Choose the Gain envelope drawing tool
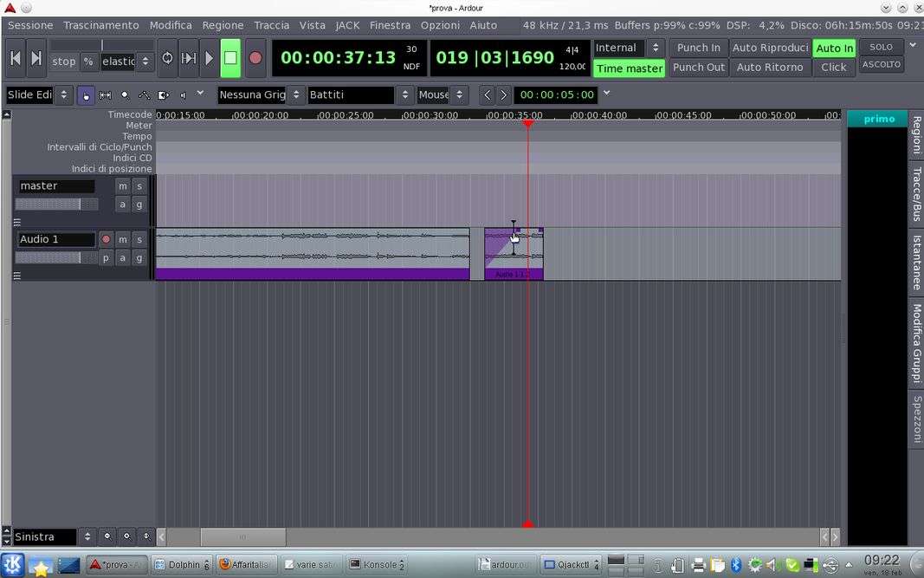Screen dimensions: 924x578 pos(144,94)
